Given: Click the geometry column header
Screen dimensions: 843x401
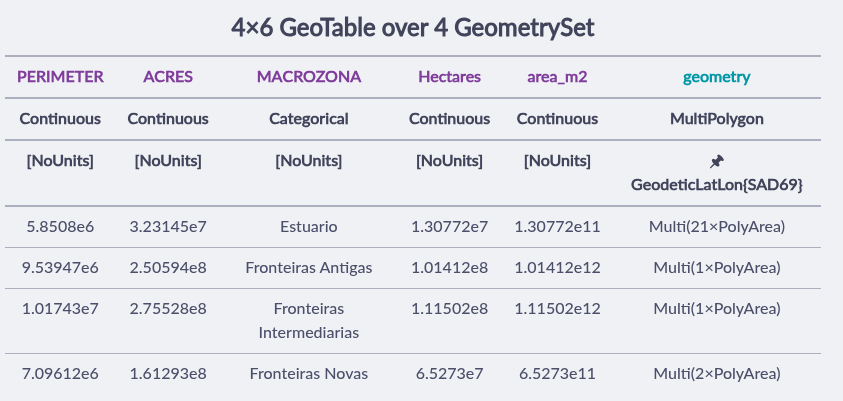Looking at the screenshot, I should coord(717,77).
